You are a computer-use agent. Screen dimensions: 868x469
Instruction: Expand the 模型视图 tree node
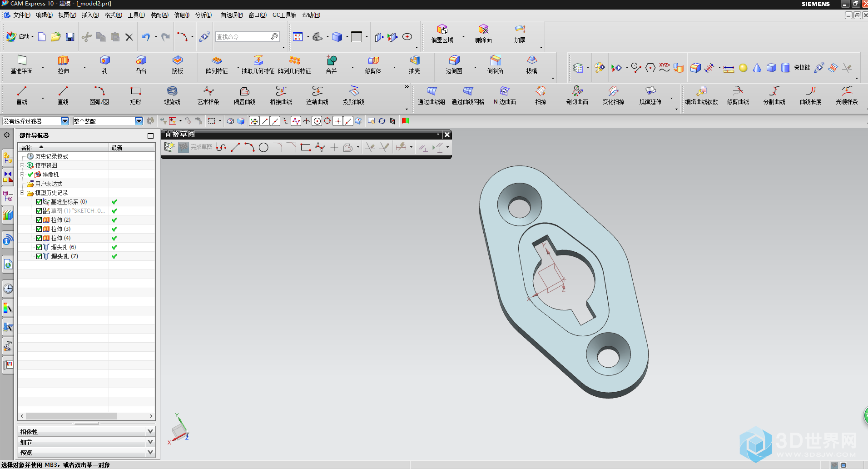coord(22,165)
